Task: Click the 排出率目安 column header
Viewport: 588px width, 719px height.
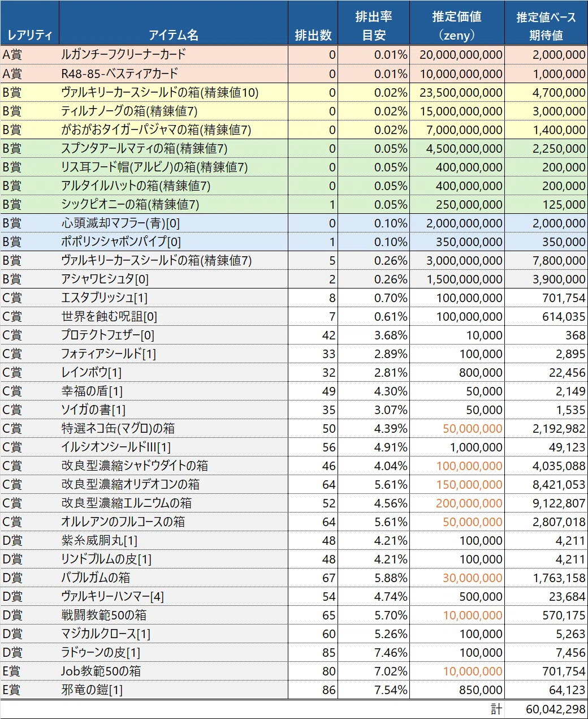Action: coord(374,23)
